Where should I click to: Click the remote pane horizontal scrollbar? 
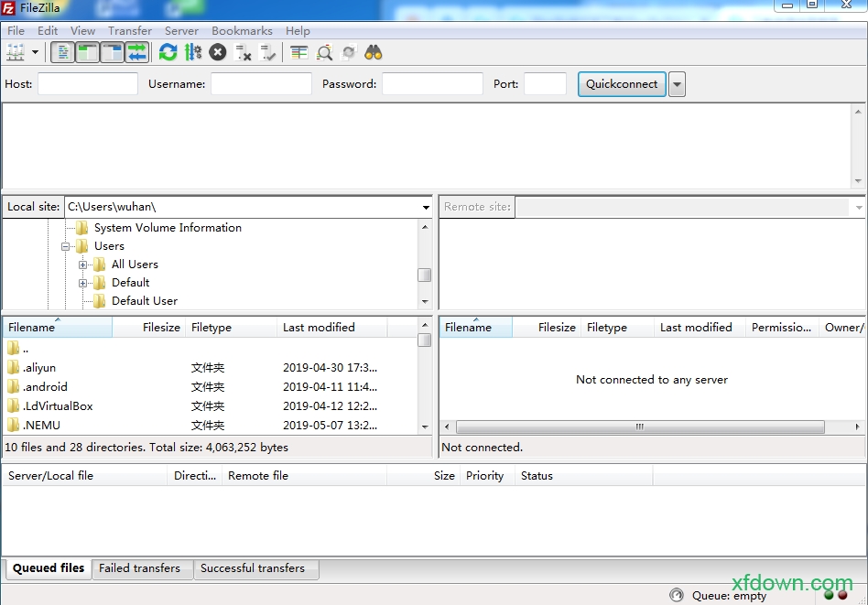[x=640, y=427]
